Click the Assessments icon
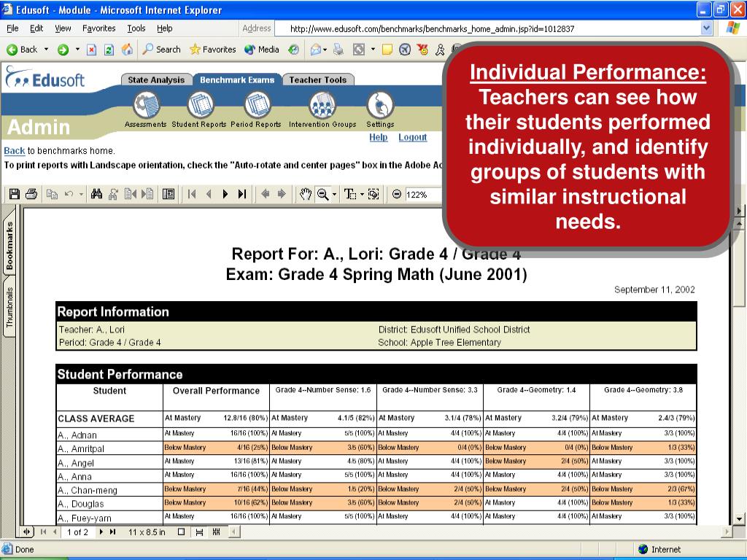747x560 pixels. [146, 105]
